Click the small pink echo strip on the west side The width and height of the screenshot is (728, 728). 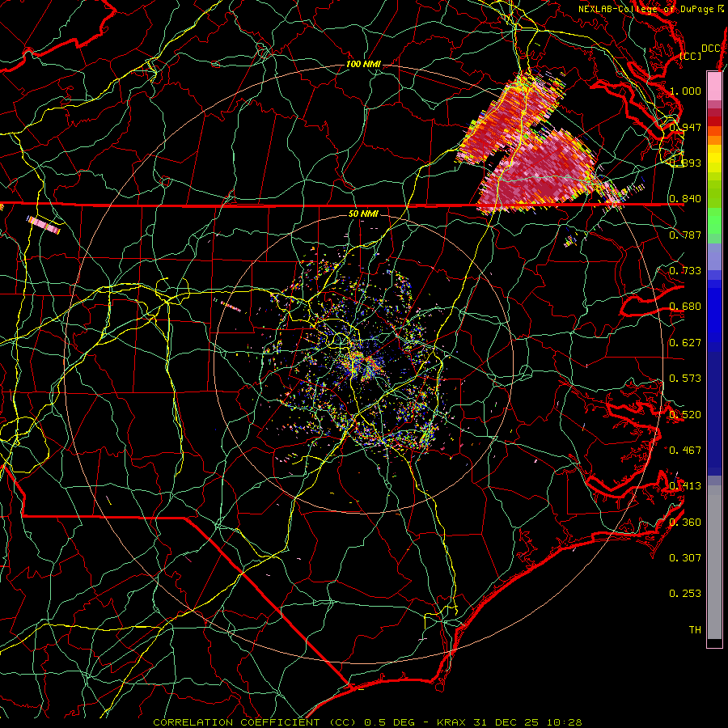pyautogui.click(x=44, y=225)
